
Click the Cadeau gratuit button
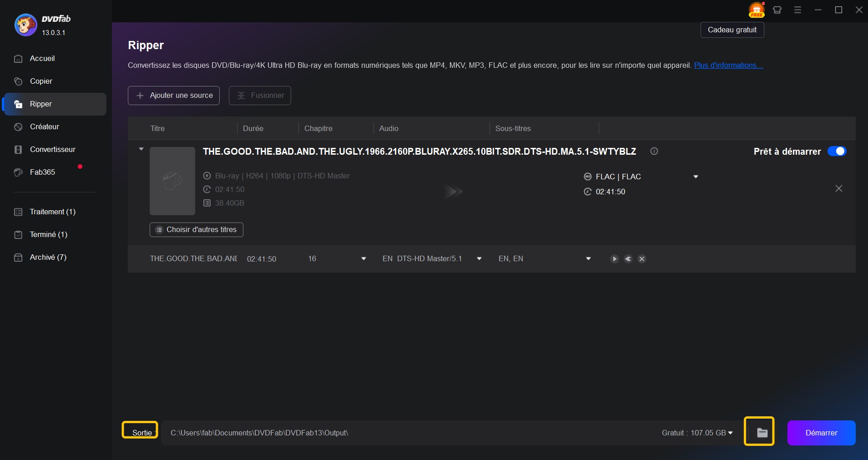(732, 30)
